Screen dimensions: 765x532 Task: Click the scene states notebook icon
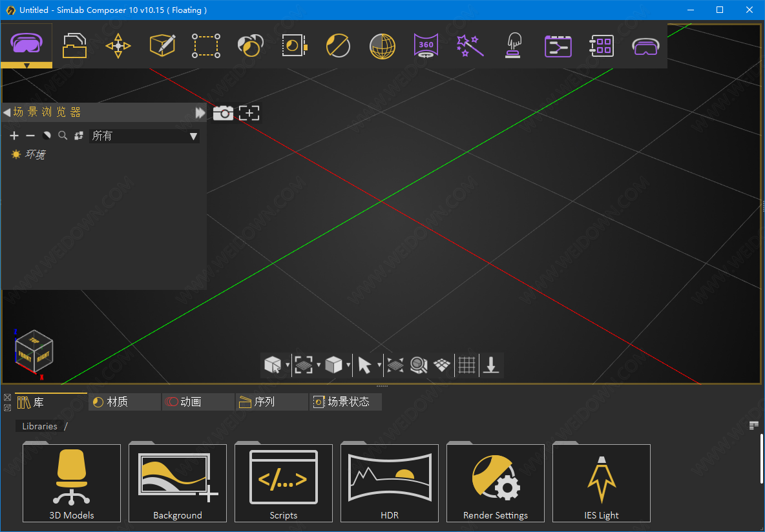point(295,46)
